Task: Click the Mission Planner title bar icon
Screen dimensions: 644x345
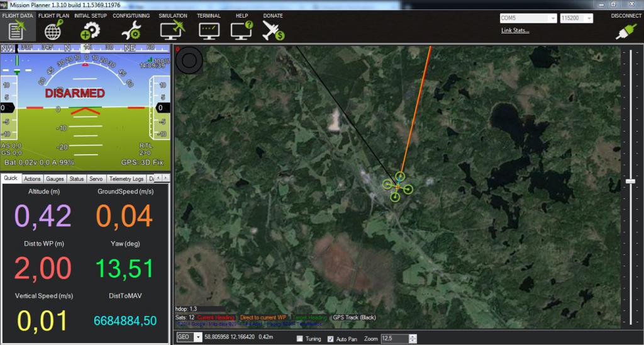Action: 4,4
